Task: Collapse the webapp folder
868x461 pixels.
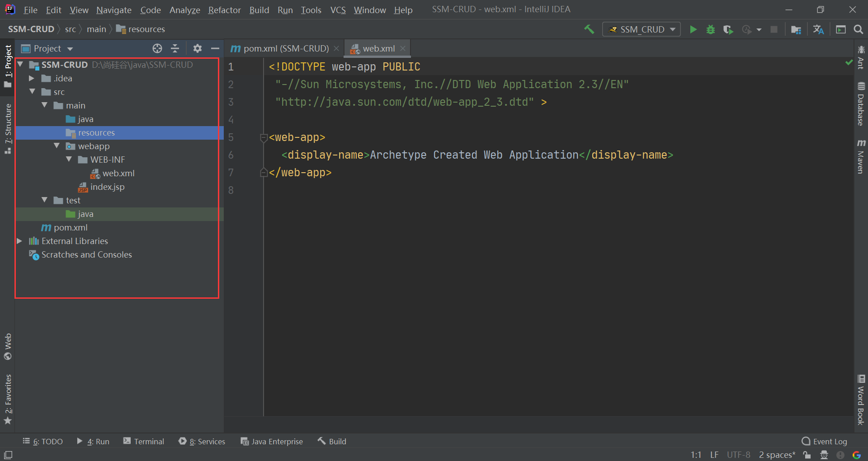Action: point(57,146)
